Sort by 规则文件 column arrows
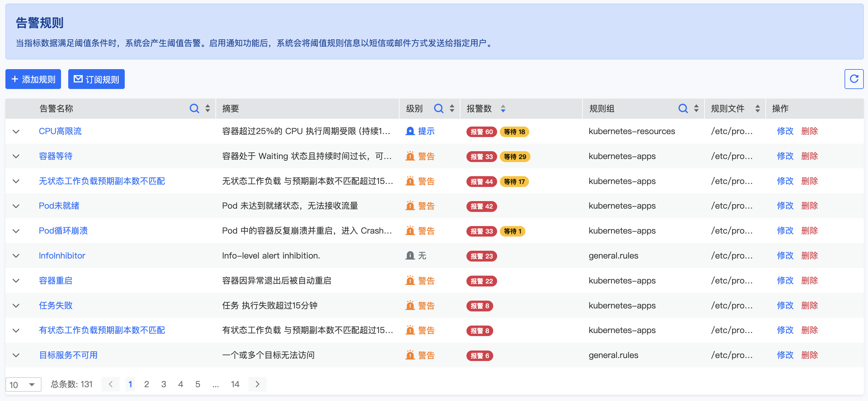 757,109
